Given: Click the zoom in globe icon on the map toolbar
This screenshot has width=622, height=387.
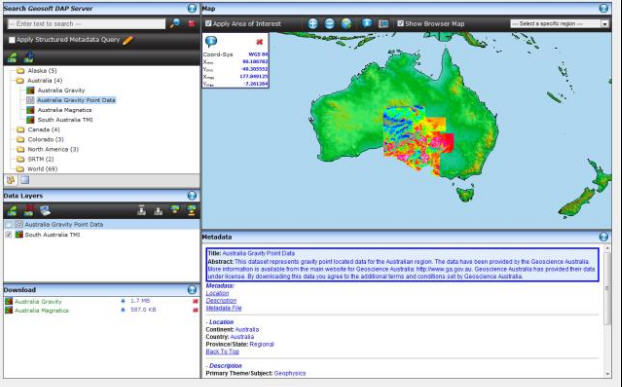Looking at the screenshot, I should coord(313,24).
